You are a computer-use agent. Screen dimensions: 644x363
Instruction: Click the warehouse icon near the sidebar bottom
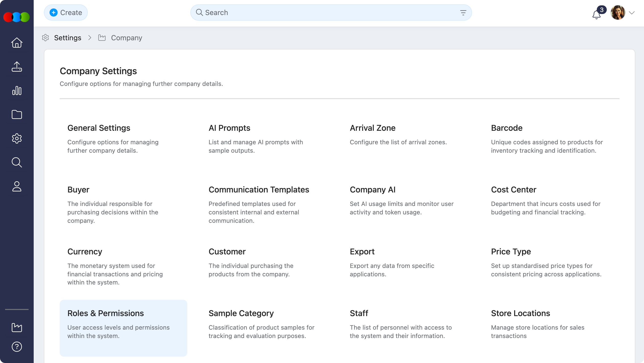tap(17, 328)
